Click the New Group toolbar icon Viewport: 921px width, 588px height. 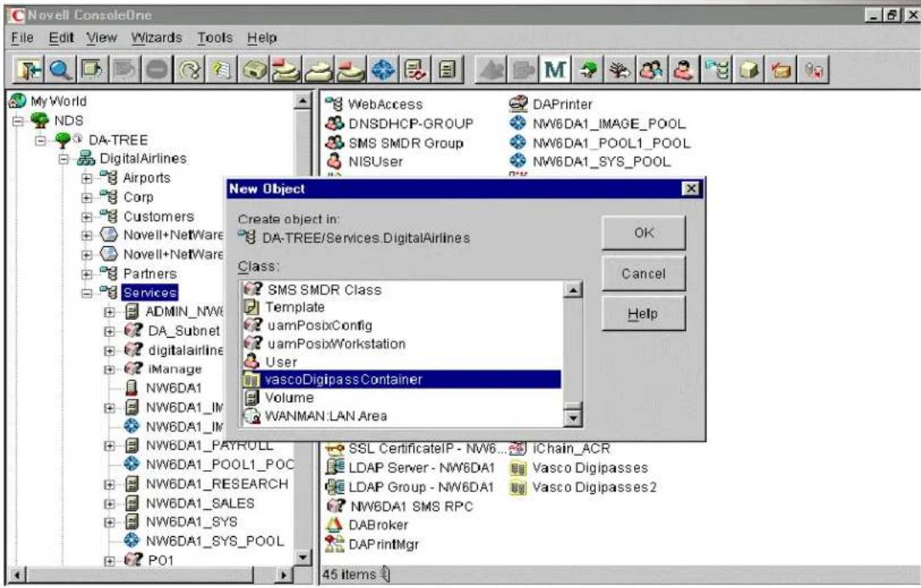point(651,70)
